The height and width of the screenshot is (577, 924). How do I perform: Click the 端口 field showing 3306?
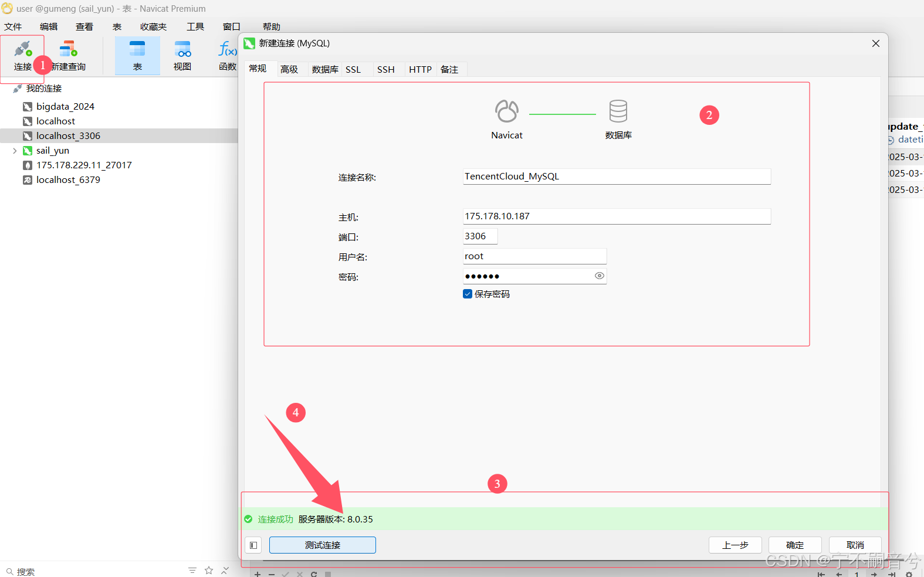480,236
